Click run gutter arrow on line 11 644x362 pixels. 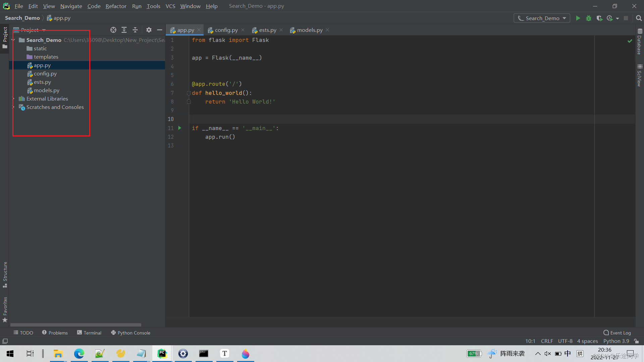pyautogui.click(x=180, y=128)
